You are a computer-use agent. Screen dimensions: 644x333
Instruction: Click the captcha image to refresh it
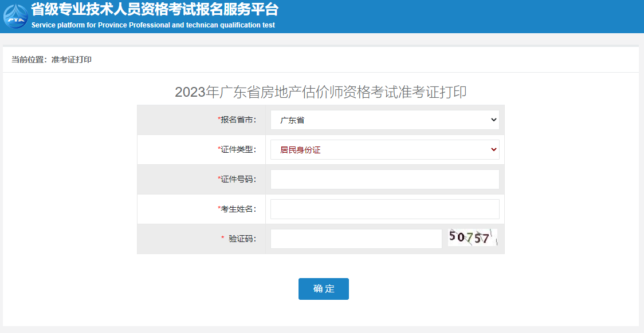point(473,237)
